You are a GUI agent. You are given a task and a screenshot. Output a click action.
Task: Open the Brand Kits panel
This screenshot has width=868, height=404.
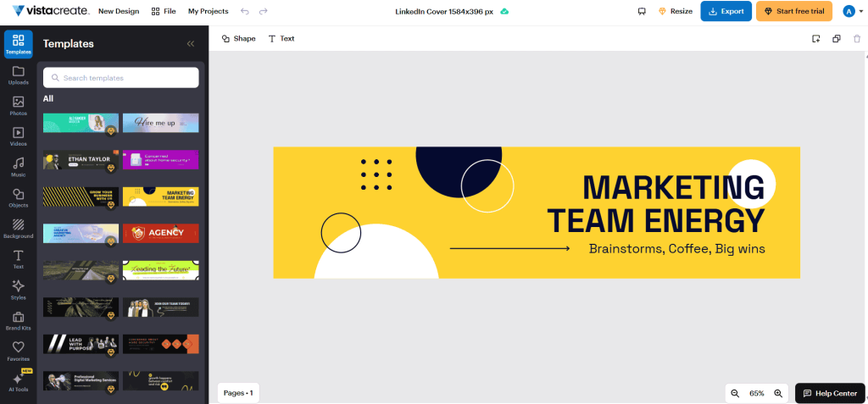[x=19, y=321]
